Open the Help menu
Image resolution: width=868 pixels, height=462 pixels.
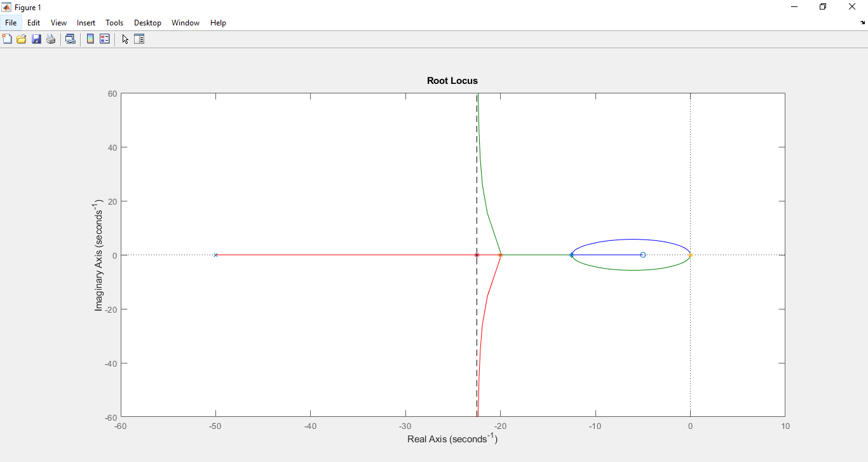pyautogui.click(x=218, y=23)
